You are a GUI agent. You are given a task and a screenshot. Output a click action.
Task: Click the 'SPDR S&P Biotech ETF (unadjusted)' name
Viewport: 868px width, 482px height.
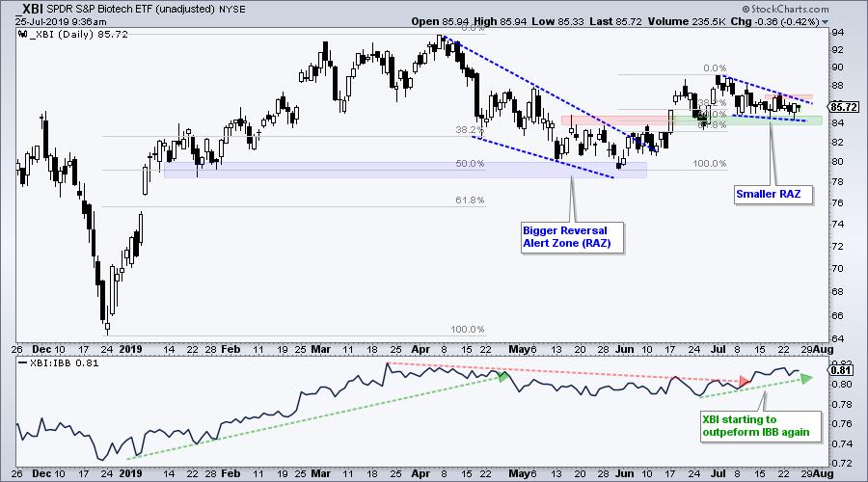point(132,10)
